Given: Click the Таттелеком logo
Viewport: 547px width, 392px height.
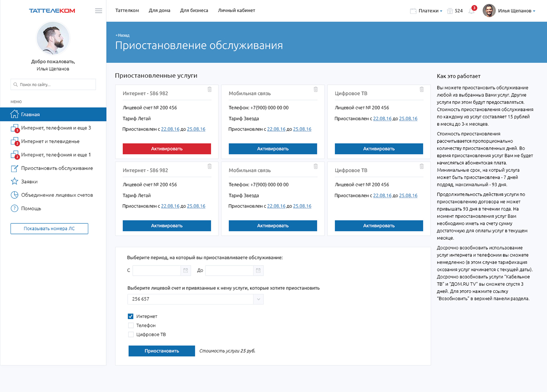Looking at the screenshot, I should pos(52,11).
